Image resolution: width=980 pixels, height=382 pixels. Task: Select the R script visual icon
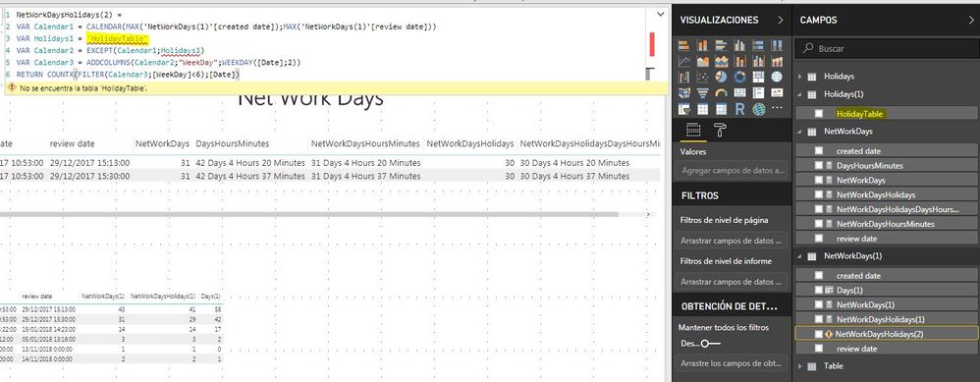740,109
